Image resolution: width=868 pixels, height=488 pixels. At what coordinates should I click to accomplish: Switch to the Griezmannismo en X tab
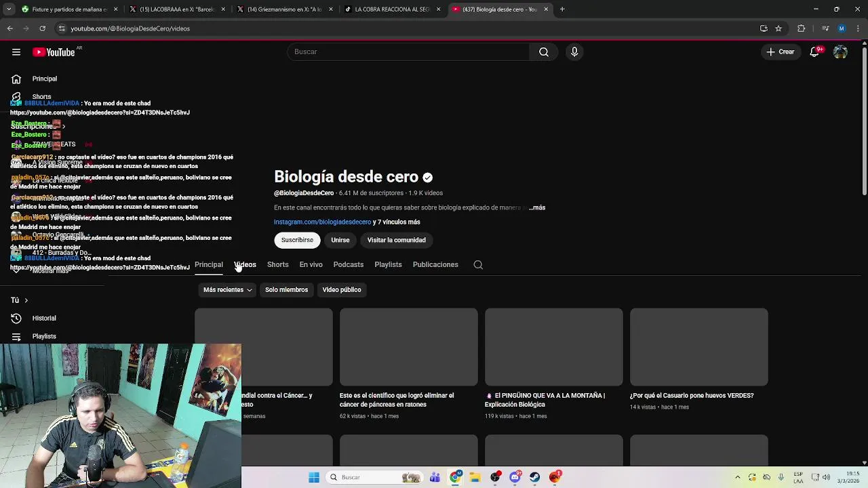click(x=285, y=9)
